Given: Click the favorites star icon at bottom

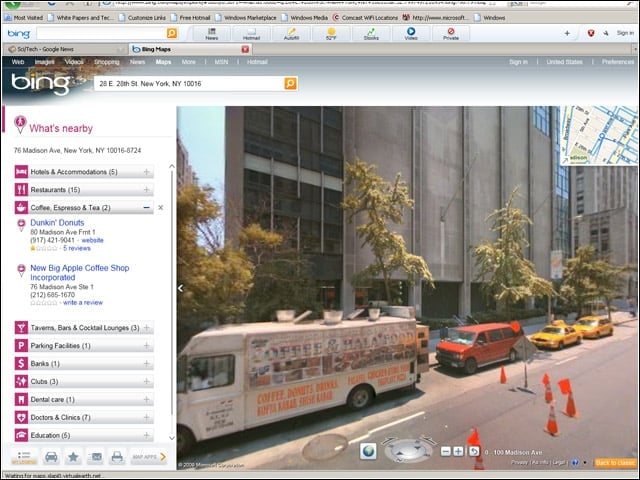Looking at the screenshot, I should click(73, 457).
